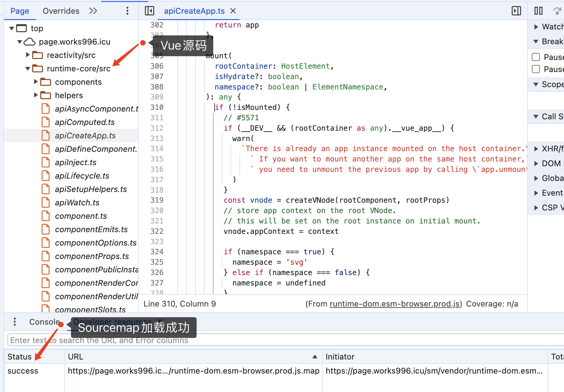The height and width of the screenshot is (392, 564).
Task: Collapse the Scope section
Action: coord(536,84)
